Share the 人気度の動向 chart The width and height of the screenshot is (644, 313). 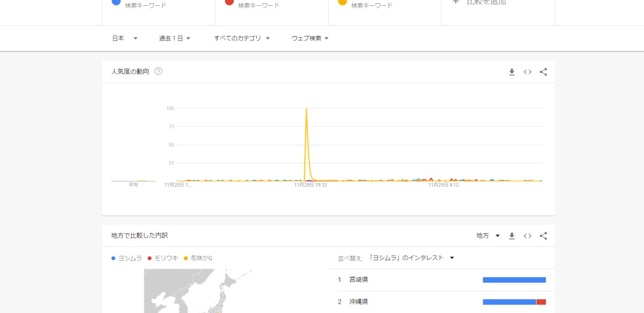(x=543, y=72)
